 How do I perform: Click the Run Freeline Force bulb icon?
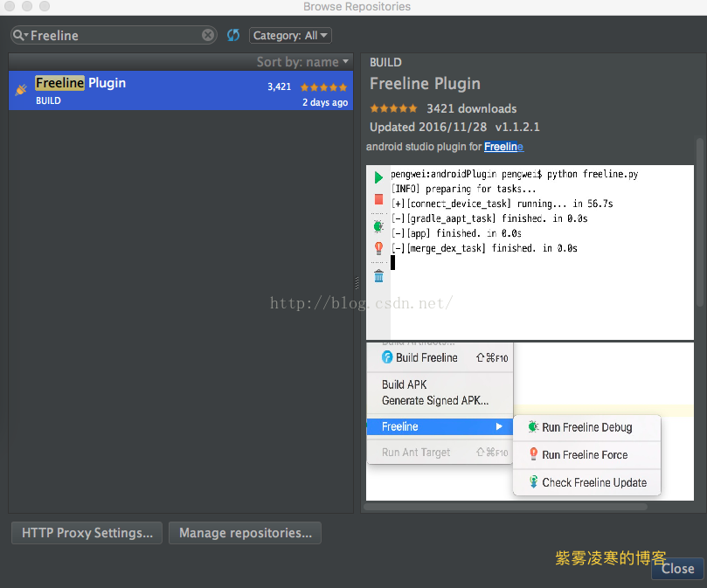533,454
